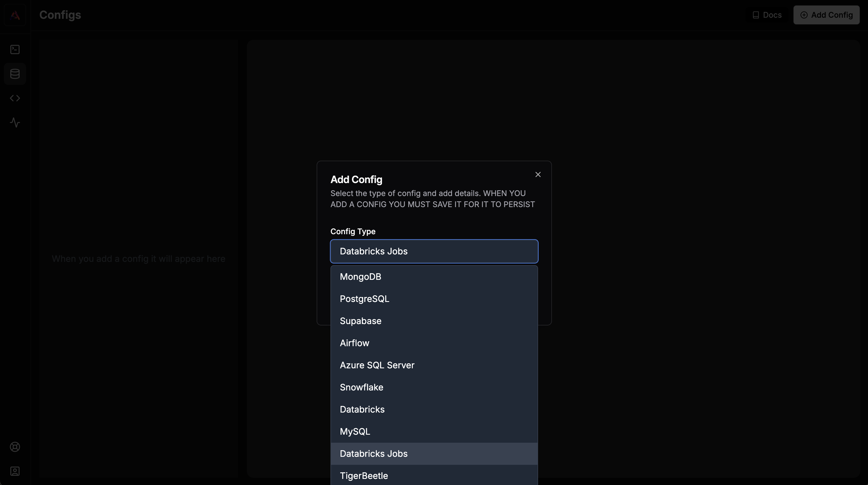This screenshot has width=868, height=485.
Task: Select PostgreSQL from the config list
Action: click(434, 299)
